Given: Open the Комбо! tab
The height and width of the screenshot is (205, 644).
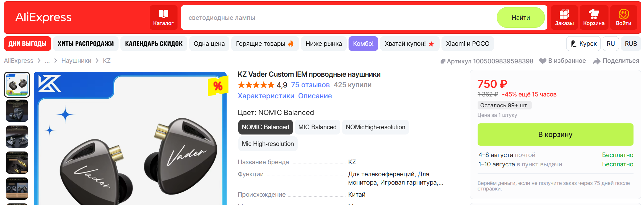Looking at the screenshot, I should pos(363,44).
